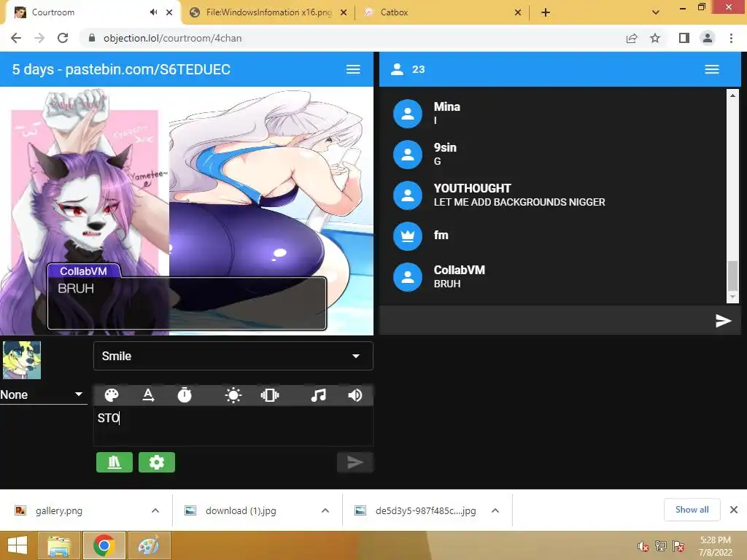Open the download (1).jpg file

[241, 511]
